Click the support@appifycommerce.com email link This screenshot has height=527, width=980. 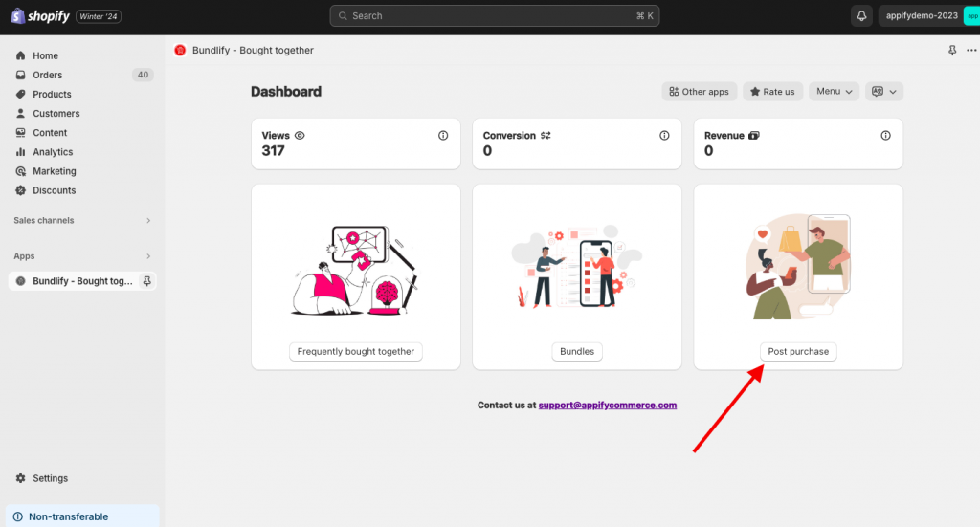click(608, 406)
